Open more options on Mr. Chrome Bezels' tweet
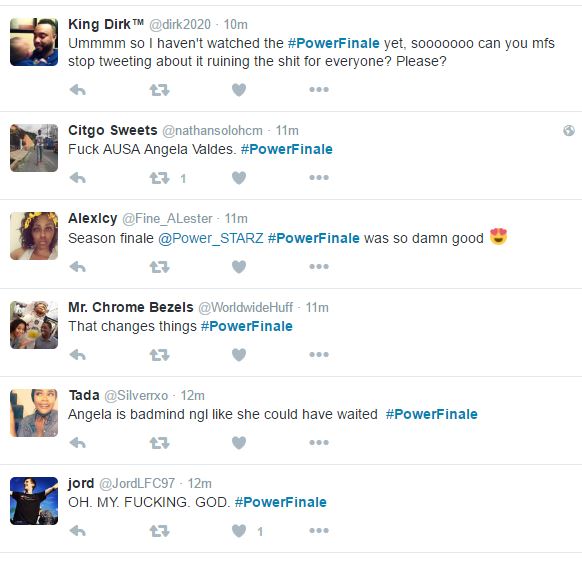Screen dimensions: 582x564 319,355
